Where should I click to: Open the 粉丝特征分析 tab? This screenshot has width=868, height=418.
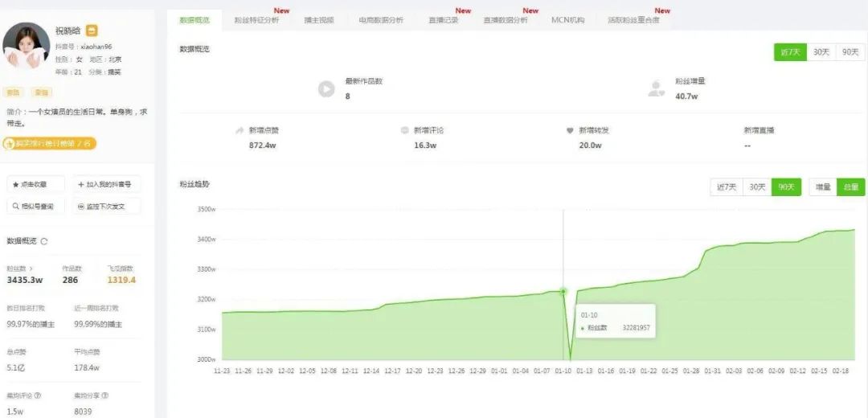coord(256,20)
